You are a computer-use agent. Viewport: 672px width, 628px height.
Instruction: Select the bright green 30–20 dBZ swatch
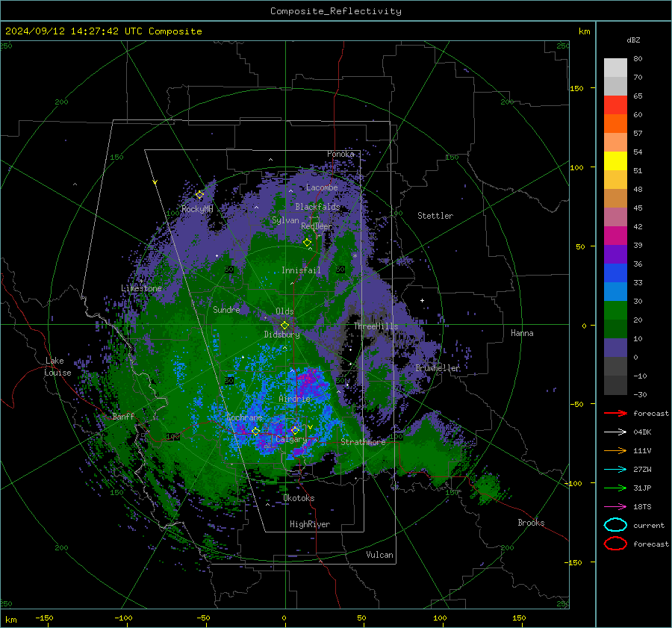click(x=615, y=310)
